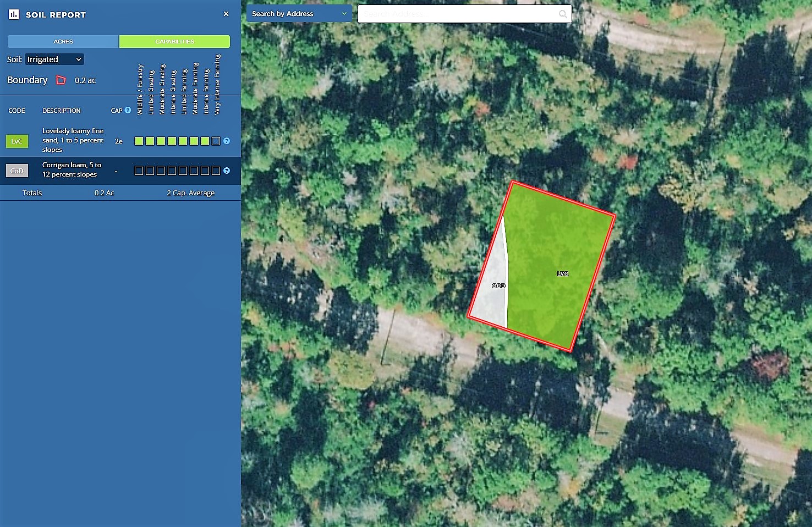Open the Soil Irrigated dropdown

[54, 59]
